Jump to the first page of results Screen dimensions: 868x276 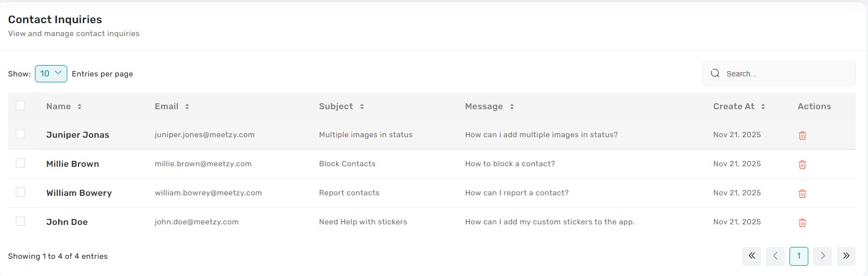(x=751, y=256)
